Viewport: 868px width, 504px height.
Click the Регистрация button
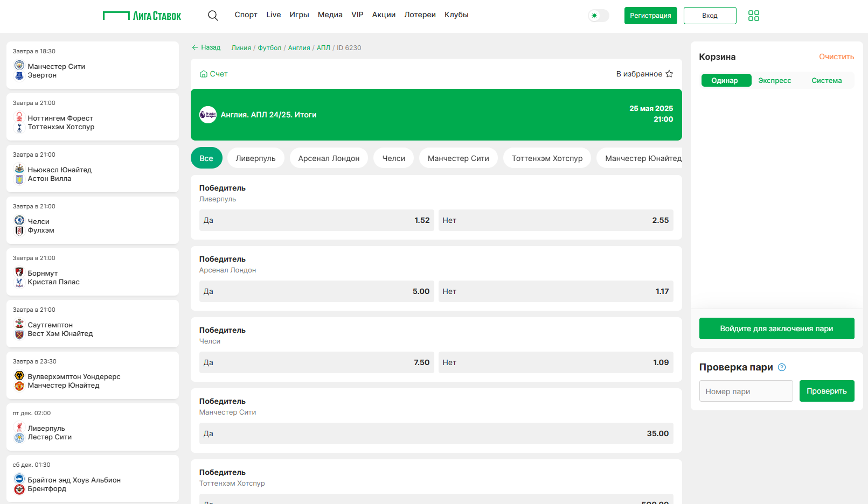(650, 16)
